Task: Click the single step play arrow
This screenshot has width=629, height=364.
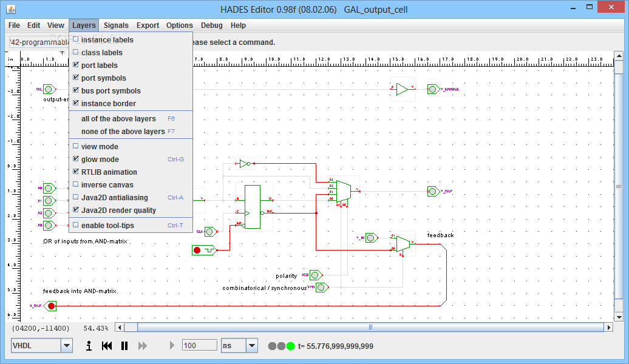Action: click(172, 346)
